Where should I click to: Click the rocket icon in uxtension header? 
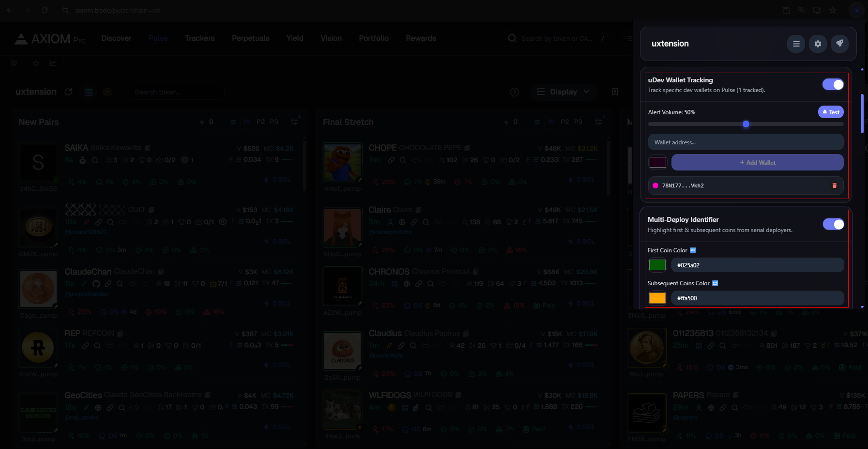click(839, 44)
